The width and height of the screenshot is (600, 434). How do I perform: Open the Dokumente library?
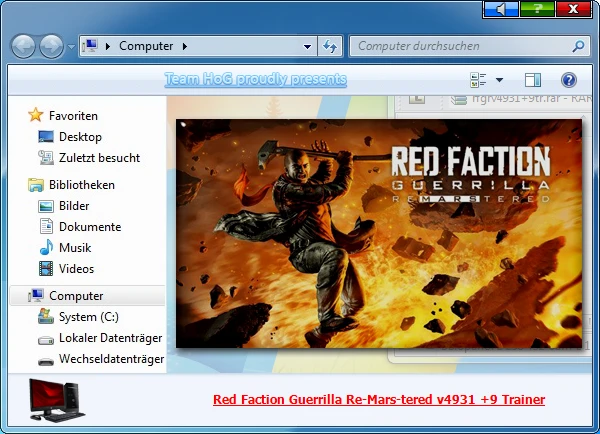pos(90,227)
